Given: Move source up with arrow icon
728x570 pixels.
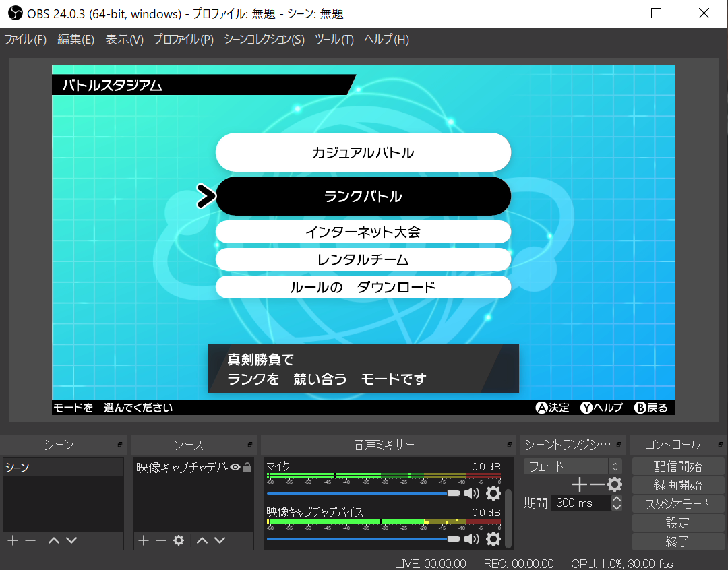Looking at the screenshot, I should [x=202, y=540].
